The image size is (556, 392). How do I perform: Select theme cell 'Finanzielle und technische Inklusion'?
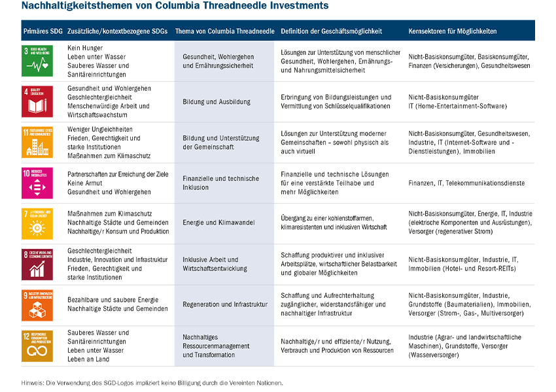[221, 183]
